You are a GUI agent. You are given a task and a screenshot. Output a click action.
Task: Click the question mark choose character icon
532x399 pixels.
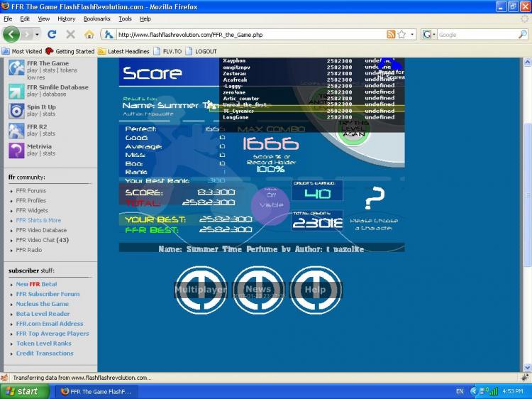click(374, 198)
